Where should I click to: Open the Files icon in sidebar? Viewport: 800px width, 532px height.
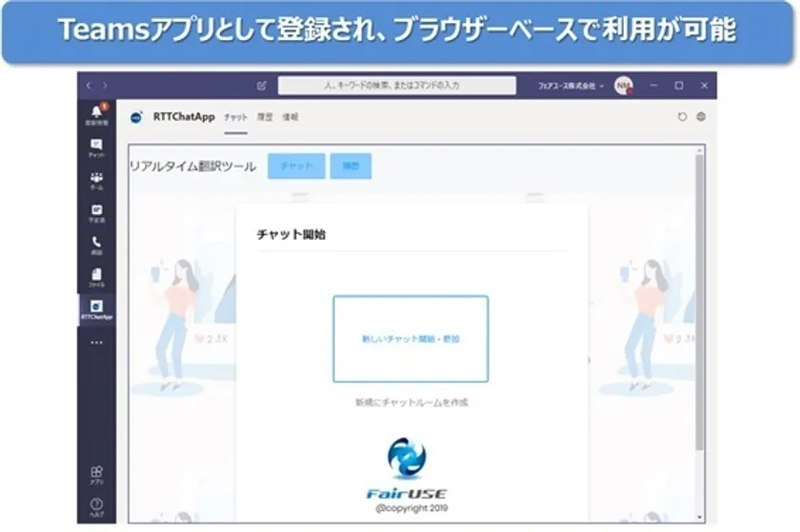pyautogui.click(x=96, y=278)
